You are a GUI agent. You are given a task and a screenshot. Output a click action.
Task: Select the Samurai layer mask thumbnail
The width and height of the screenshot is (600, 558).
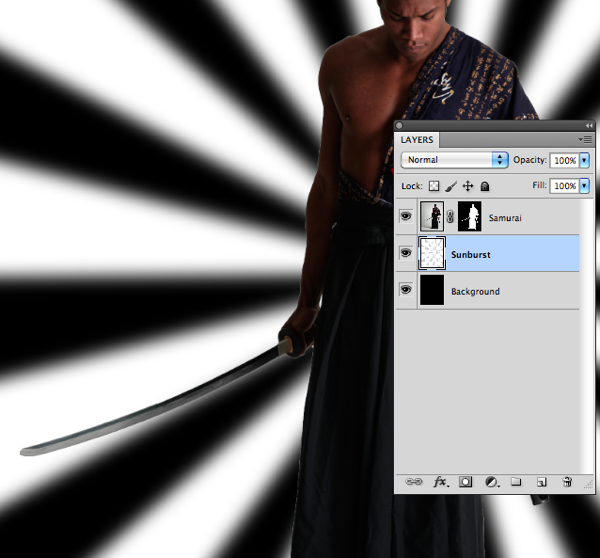(470, 216)
